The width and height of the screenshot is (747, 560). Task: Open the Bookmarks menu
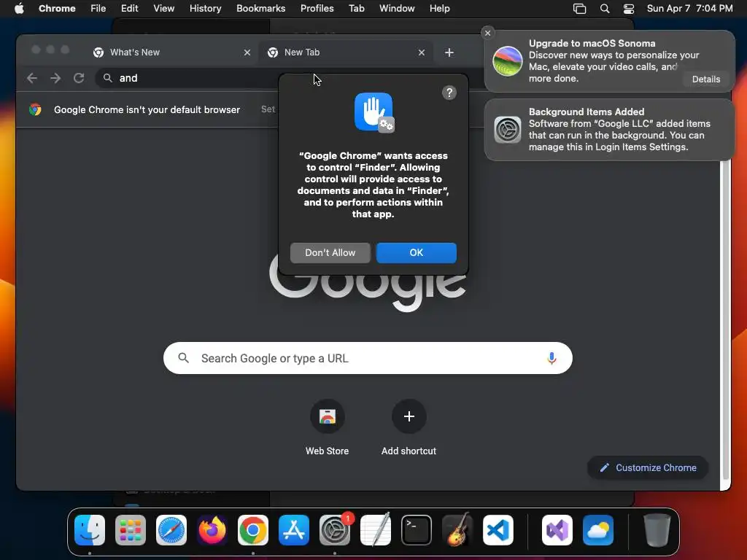coord(260,9)
